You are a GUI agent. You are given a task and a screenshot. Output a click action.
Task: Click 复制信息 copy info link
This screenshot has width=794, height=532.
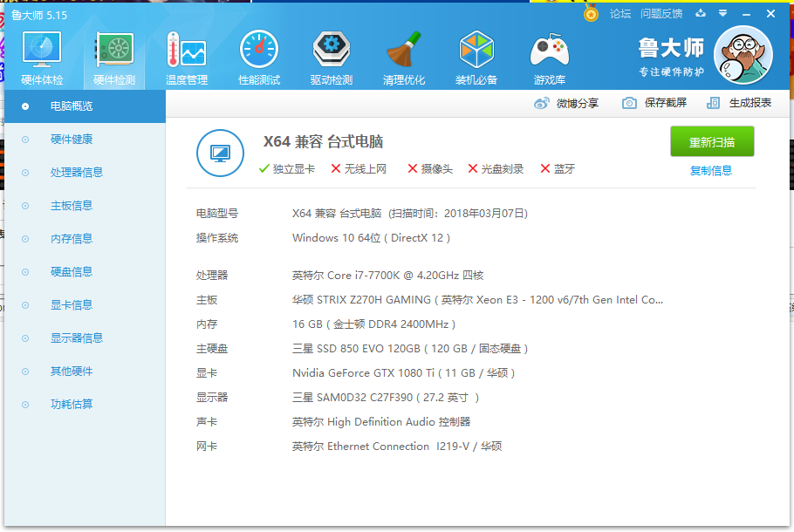pos(711,171)
